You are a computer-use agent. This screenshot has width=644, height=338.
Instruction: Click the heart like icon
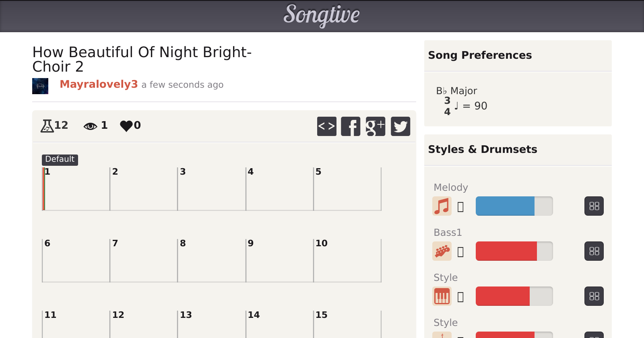point(126,126)
